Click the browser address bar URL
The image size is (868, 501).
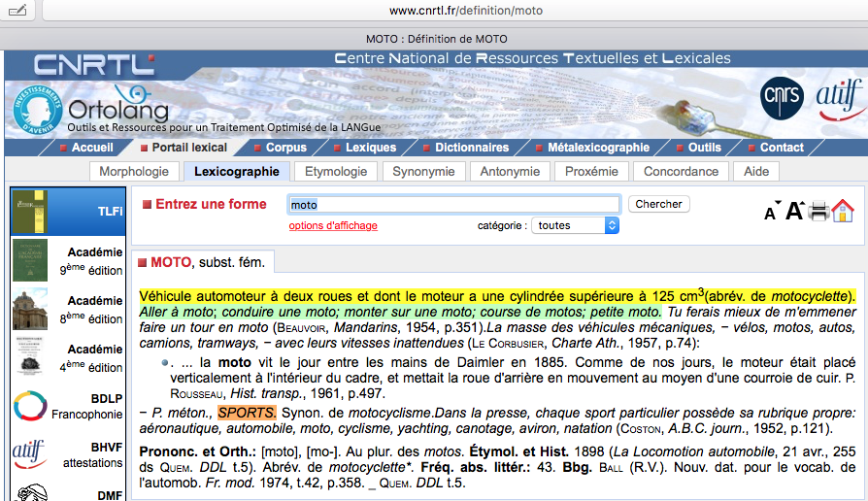(x=465, y=11)
